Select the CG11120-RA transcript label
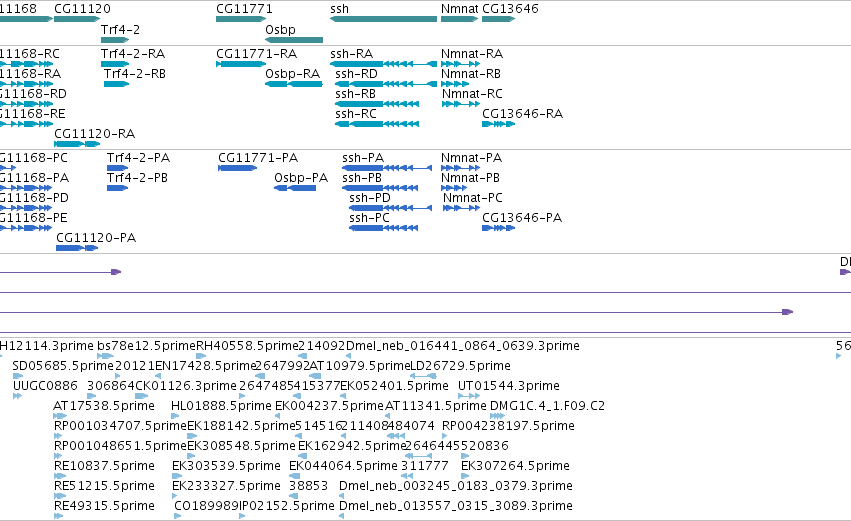The image size is (851, 521). coord(94,134)
